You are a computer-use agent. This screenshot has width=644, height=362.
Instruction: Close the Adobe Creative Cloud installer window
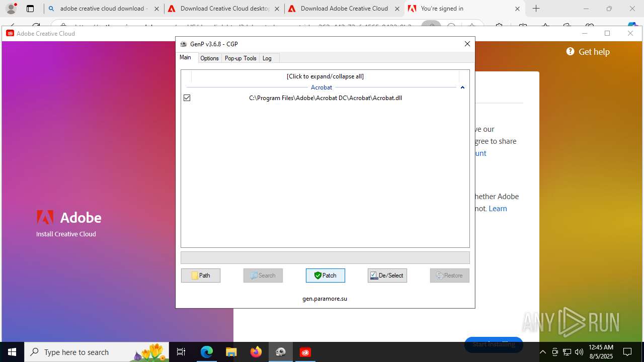pyautogui.click(x=630, y=33)
